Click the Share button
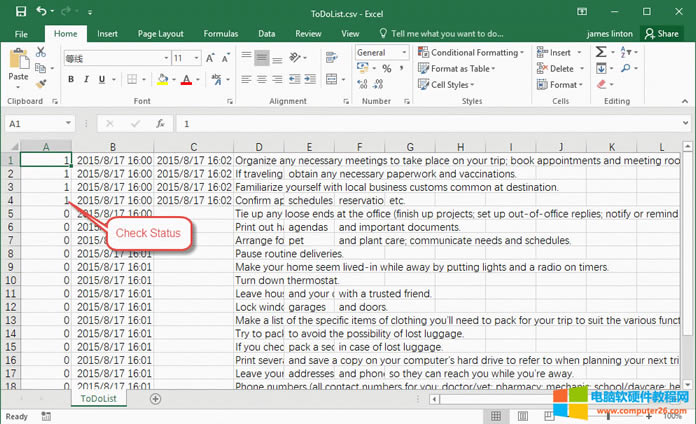This screenshot has height=424, width=696. [662, 33]
